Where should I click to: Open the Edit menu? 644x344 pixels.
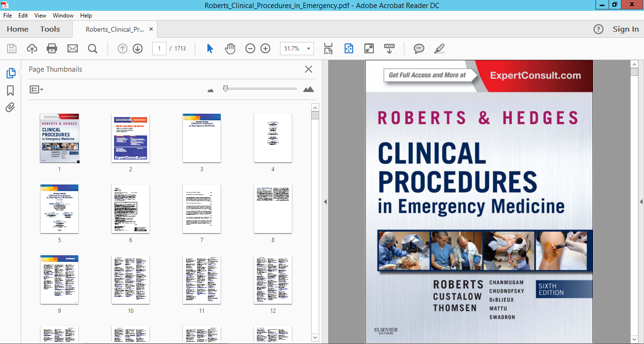pos(23,16)
